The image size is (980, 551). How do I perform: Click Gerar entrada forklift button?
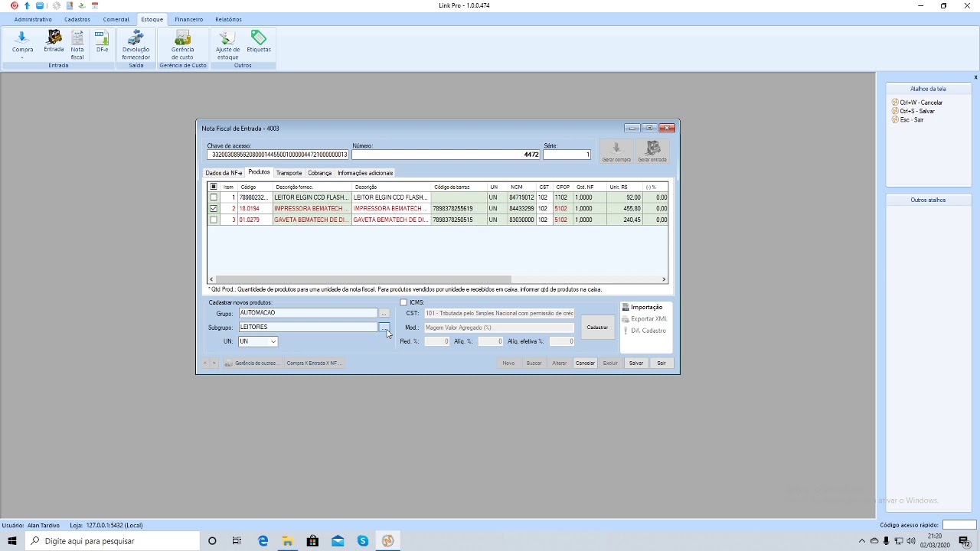[x=652, y=151]
